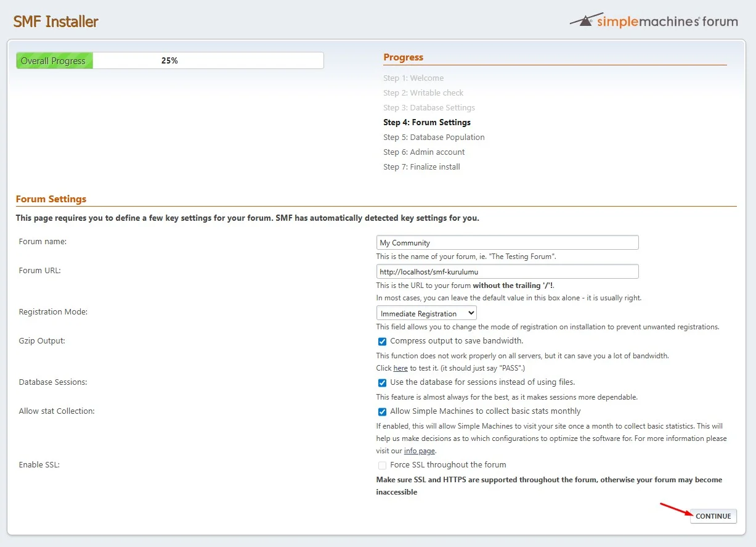
Task: Toggle Allow Simple Machines to collect stats checkbox
Action: click(x=383, y=411)
